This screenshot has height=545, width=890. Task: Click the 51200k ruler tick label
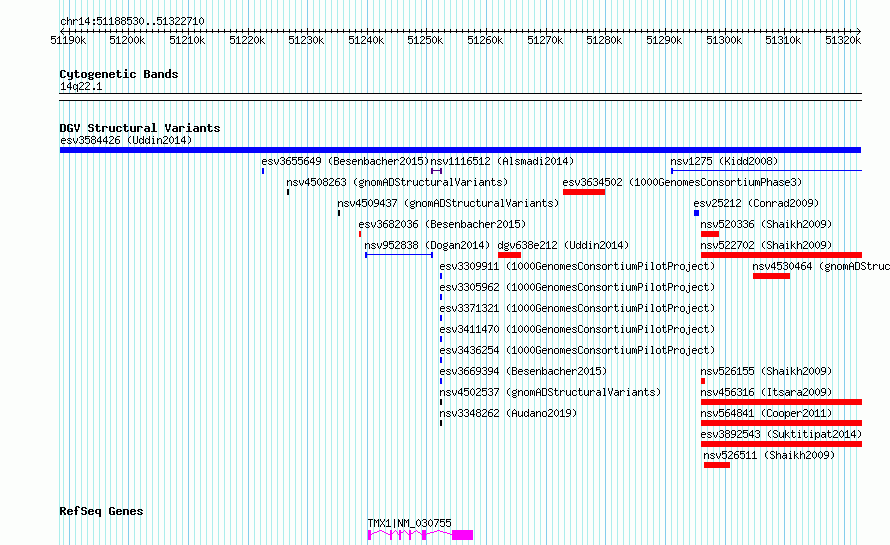coord(127,40)
